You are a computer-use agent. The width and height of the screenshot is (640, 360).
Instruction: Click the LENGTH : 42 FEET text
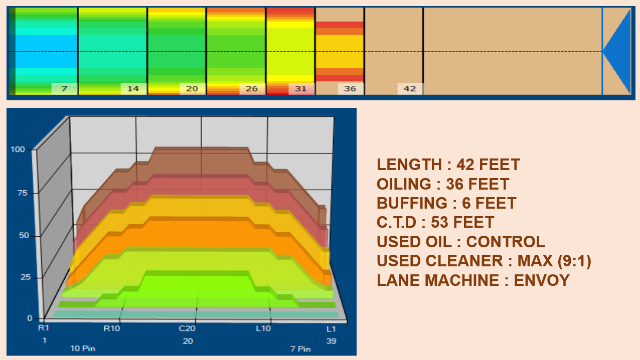448,164
